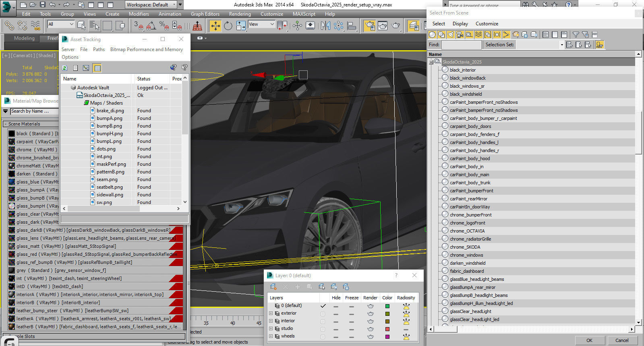Open the Graph Editors menu
Image resolution: width=644 pixels, height=346 pixels.
click(x=205, y=14)
